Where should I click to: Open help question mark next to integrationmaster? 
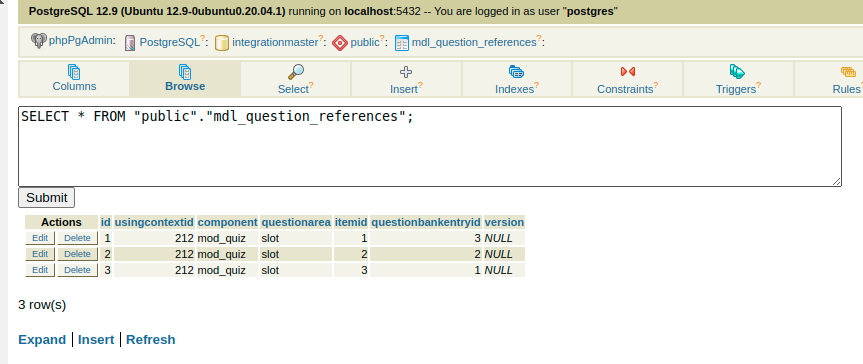click(321, 39)
